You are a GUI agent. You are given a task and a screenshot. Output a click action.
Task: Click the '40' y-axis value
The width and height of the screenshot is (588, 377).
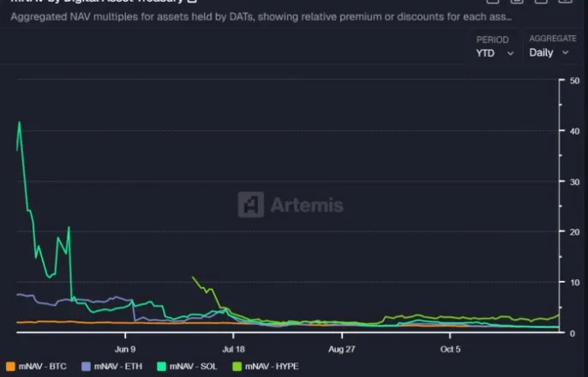tap(574, 131)
